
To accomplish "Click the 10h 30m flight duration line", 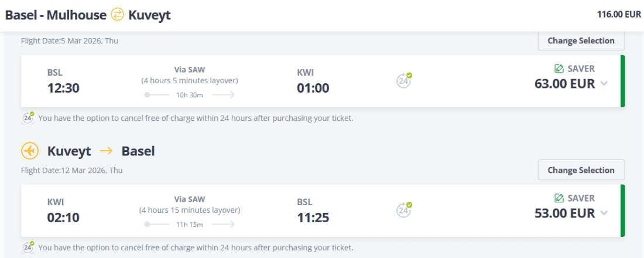I will pyautogui.click(x=190, y=94).
